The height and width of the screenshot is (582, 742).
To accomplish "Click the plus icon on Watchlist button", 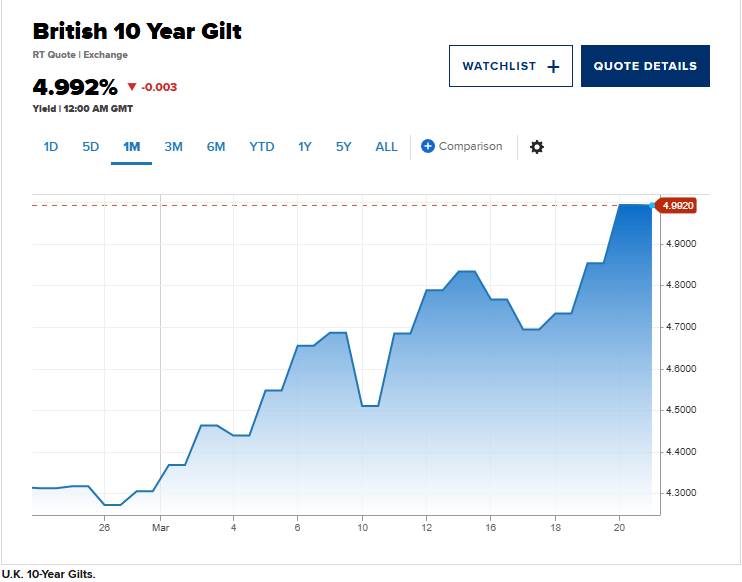I will (553, 67).
